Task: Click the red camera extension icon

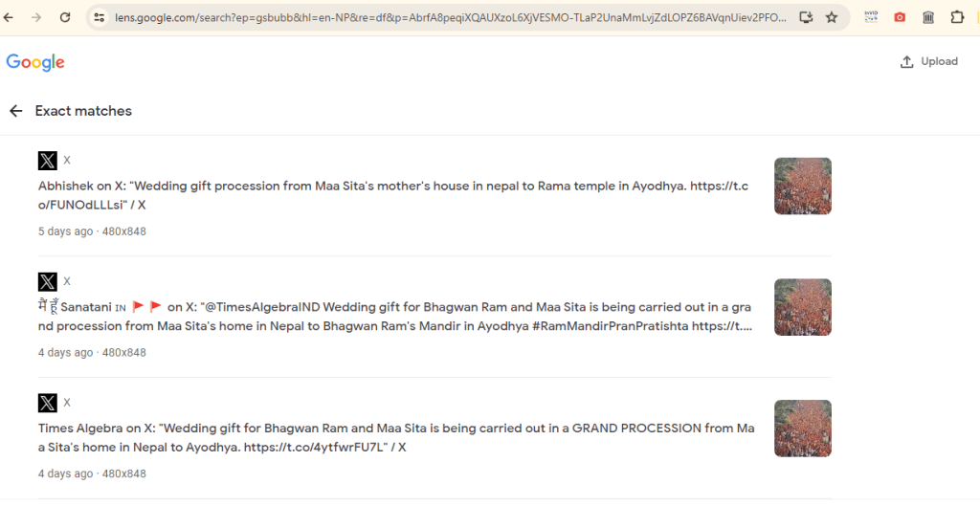Action: (900, 17)
